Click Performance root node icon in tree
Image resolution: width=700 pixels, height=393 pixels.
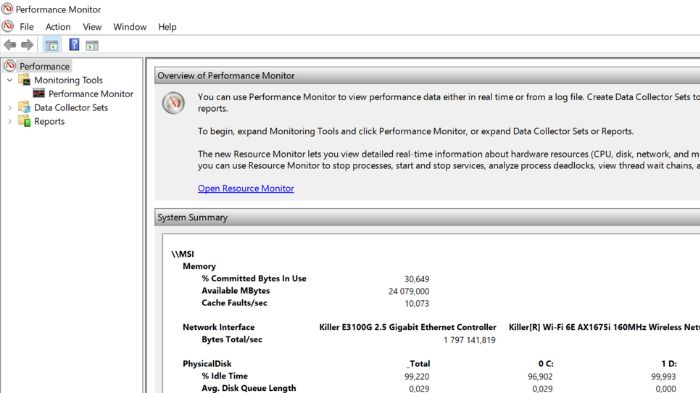click(10, 66)
